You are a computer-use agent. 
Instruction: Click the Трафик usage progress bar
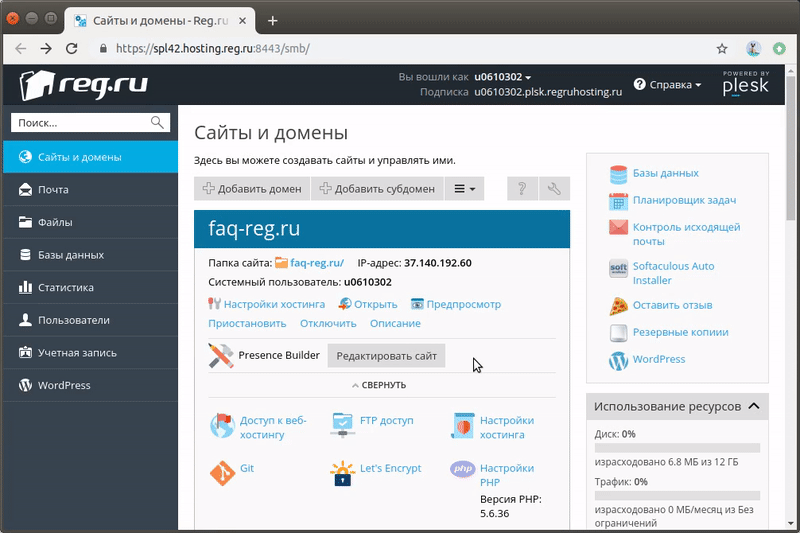[677, 496]
